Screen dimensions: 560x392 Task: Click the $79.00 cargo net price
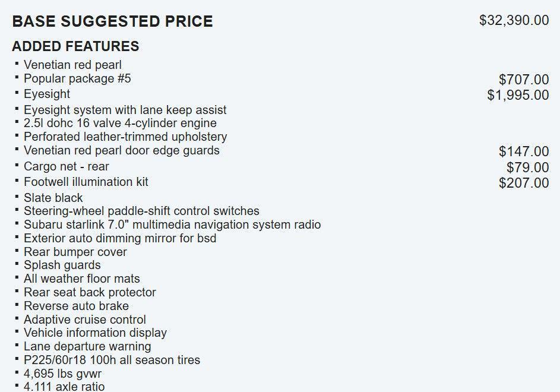click(527, 167)
